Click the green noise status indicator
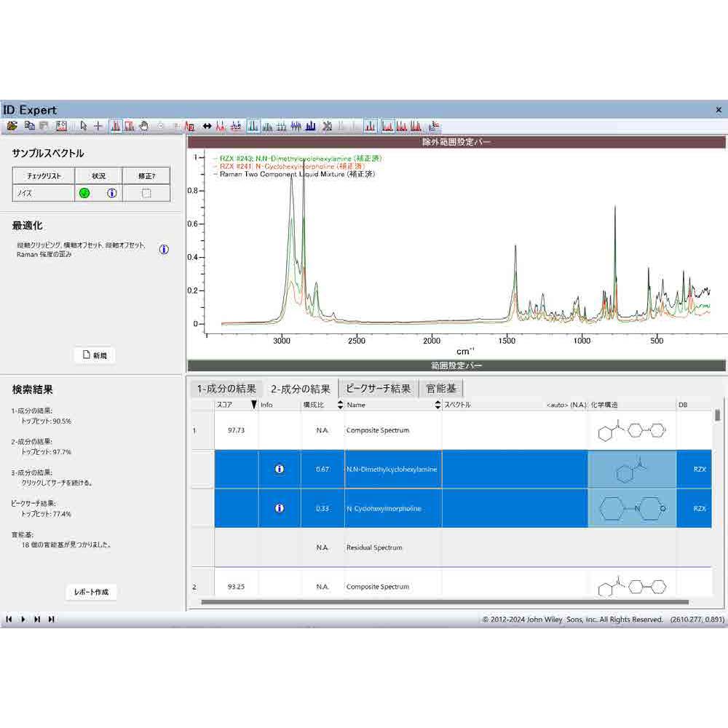Screen dimensions: 728x728 pos(84,193)
